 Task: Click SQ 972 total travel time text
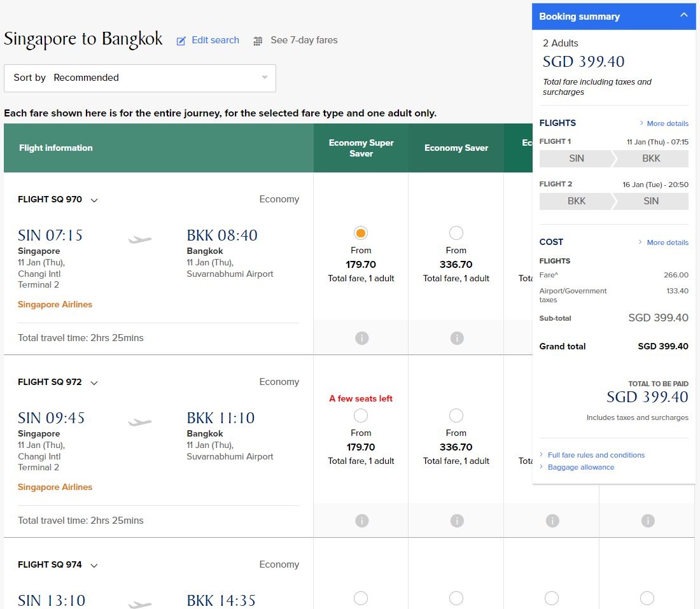[x=80, y=521]
